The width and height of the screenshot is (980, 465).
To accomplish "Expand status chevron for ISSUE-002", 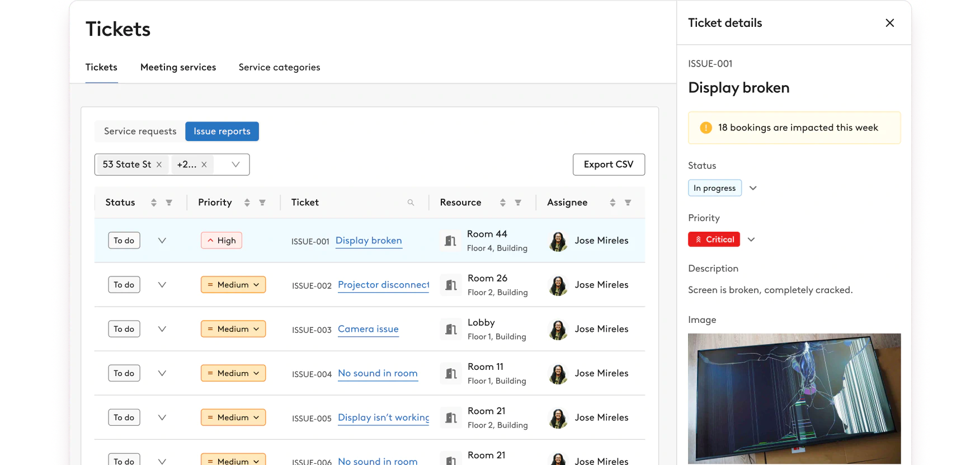I will [162, 285].
